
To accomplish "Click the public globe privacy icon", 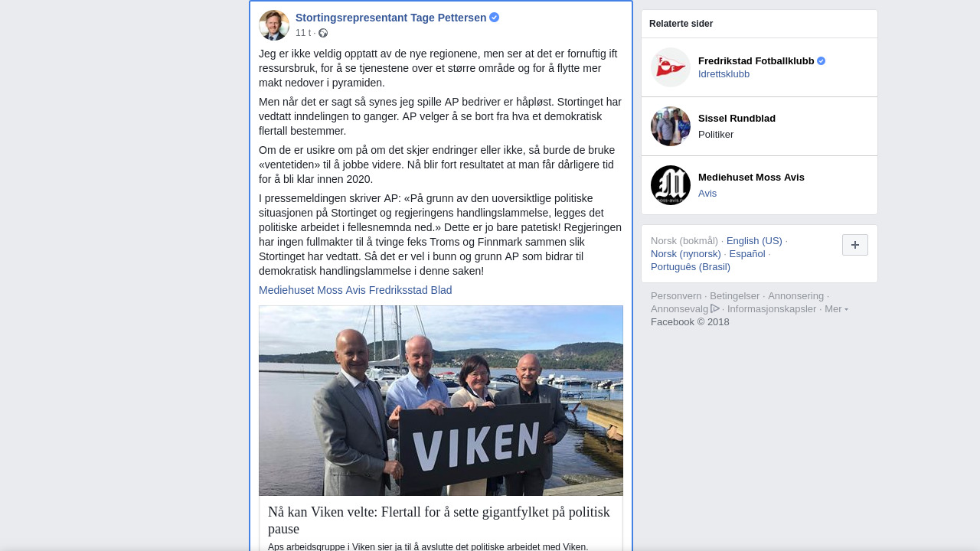I will (323, 33).
